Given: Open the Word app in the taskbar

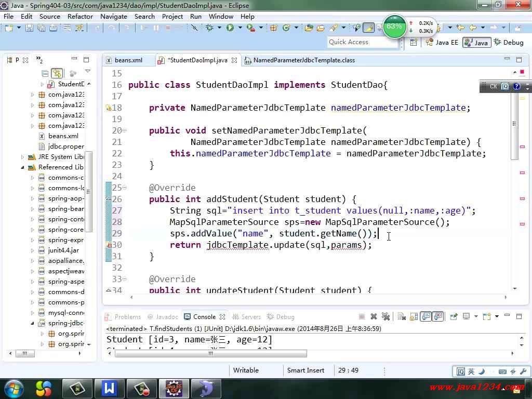Looking at the screenshot, I should [109, 388].
